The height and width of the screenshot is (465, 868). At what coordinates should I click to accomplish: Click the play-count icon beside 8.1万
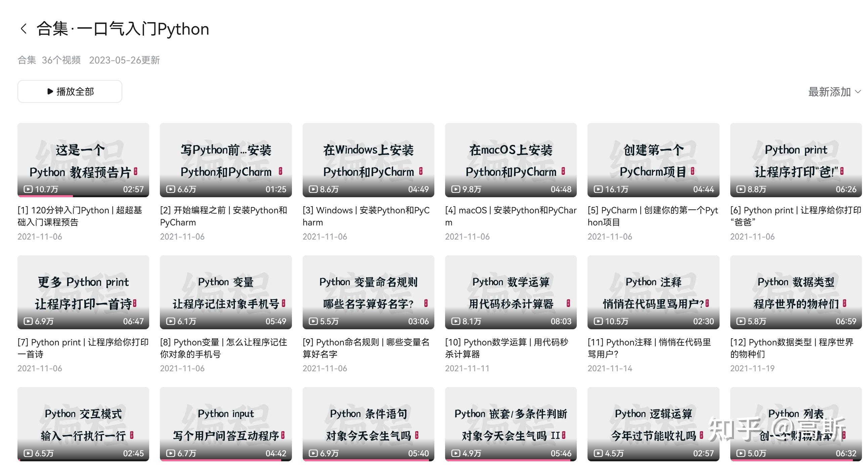[x=456, y=321]
